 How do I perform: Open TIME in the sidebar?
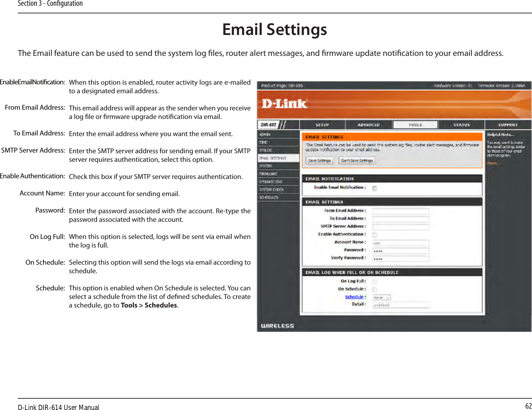(x=278, y=142)
